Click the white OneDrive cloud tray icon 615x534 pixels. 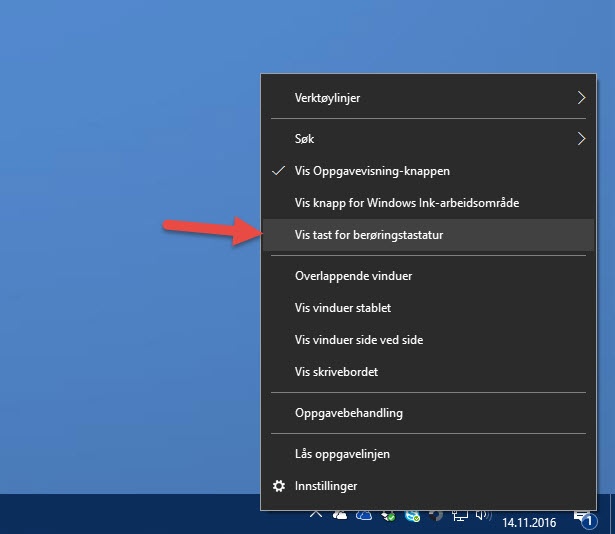coord(340,516)
